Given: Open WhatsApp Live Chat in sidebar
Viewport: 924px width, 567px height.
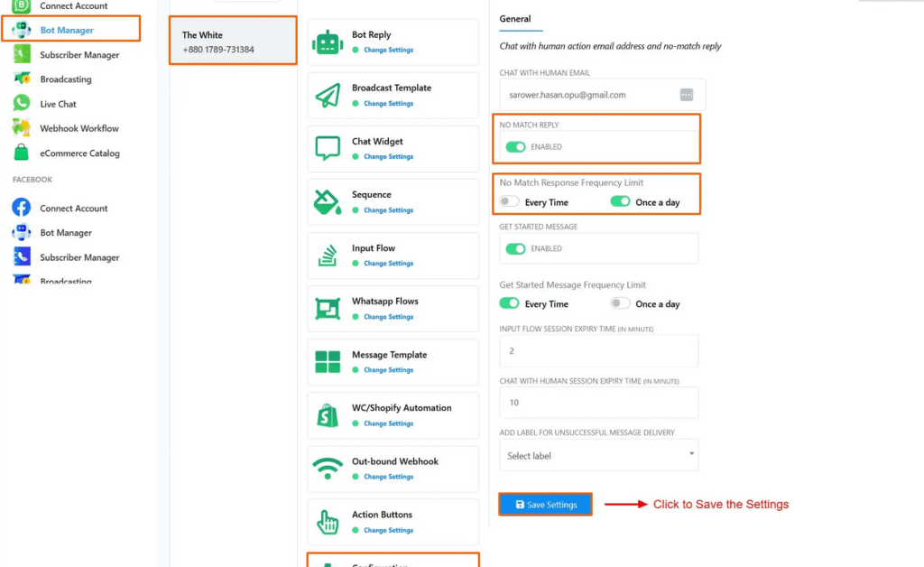Looking at the screenshot, I should click(x=58, y=104).
